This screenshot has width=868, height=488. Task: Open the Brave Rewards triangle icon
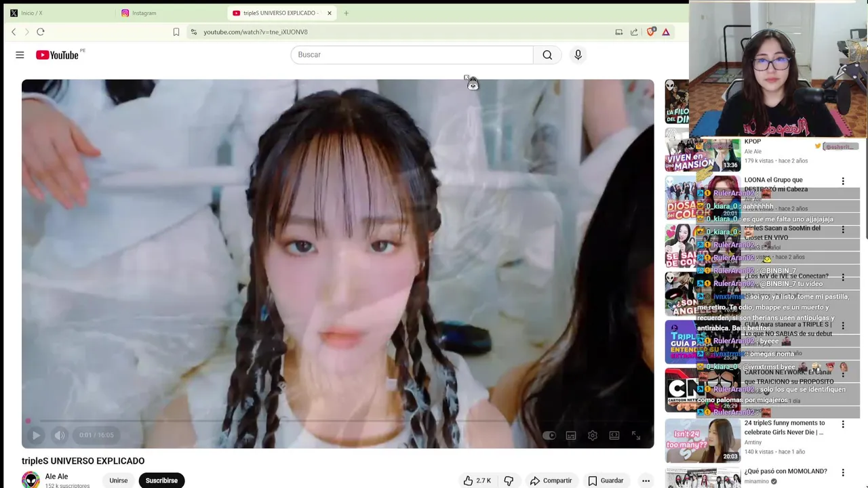coord(666,32)
